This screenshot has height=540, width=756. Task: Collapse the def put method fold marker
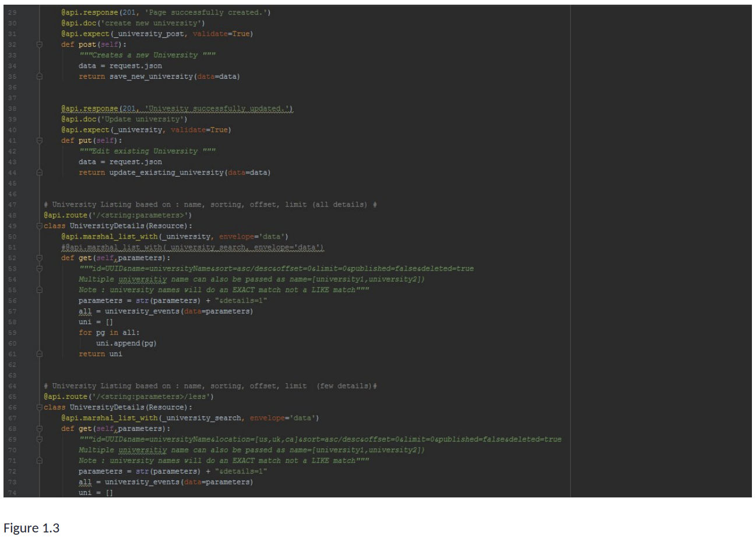click(x=40, y=141)
